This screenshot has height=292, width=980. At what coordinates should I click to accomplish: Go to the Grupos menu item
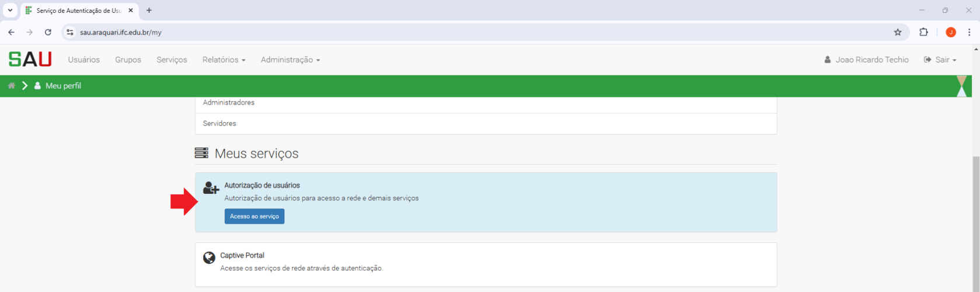pyautogui.click(x=128, y=60)
